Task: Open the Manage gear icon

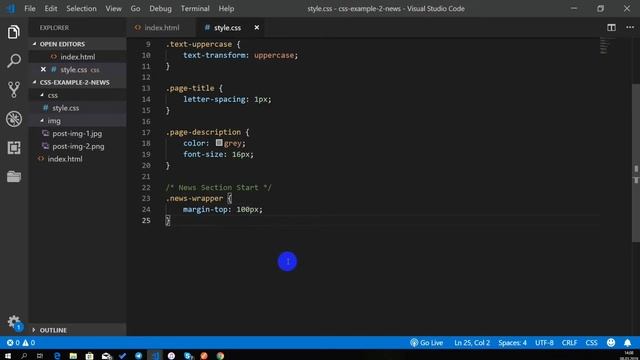Action: click(x=13, y=322)
